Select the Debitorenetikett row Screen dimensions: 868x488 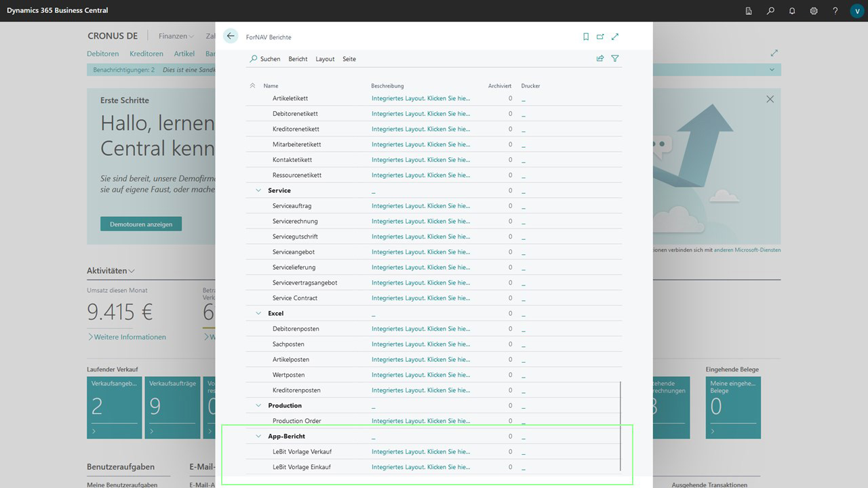tap(433, 114)
